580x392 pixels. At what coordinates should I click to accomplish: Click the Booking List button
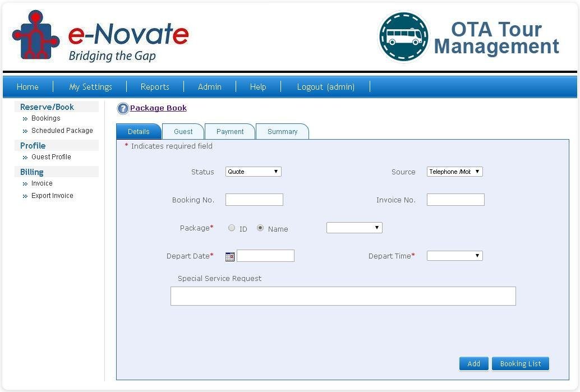pos(520,364)
